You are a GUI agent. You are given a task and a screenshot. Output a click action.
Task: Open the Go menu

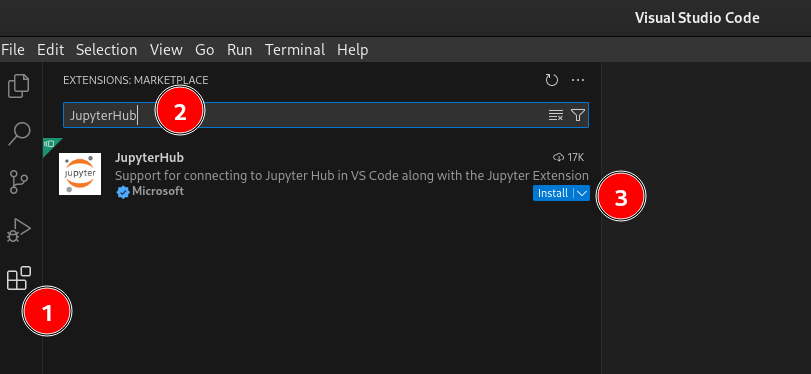pos(205,50)
